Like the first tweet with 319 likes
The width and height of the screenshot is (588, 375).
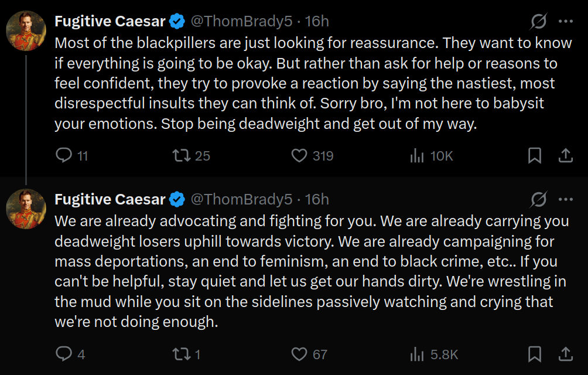[312, 156]
